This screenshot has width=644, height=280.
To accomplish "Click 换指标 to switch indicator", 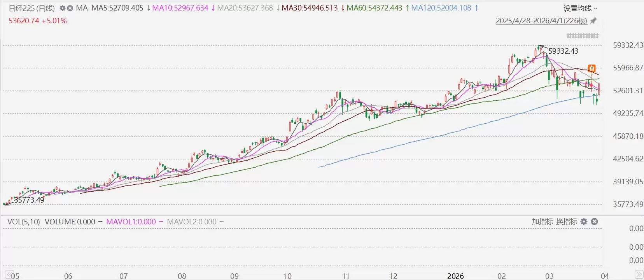I will point(566,222).
